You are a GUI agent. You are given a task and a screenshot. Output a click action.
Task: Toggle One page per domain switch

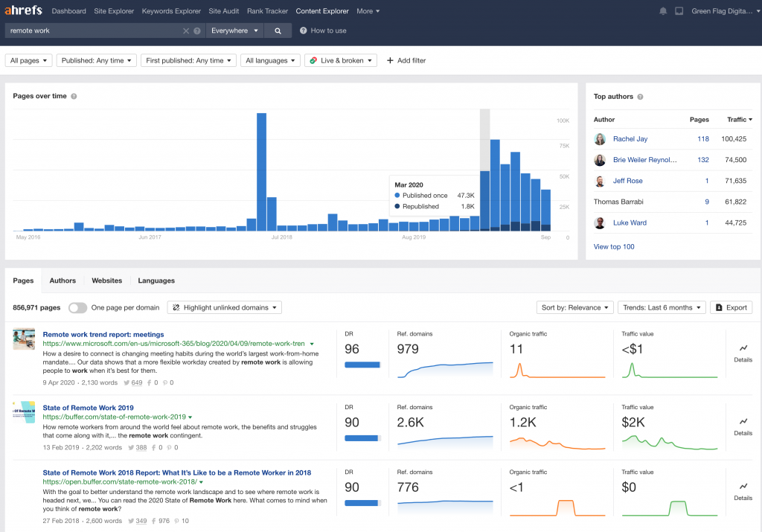[x=77, y=307]
